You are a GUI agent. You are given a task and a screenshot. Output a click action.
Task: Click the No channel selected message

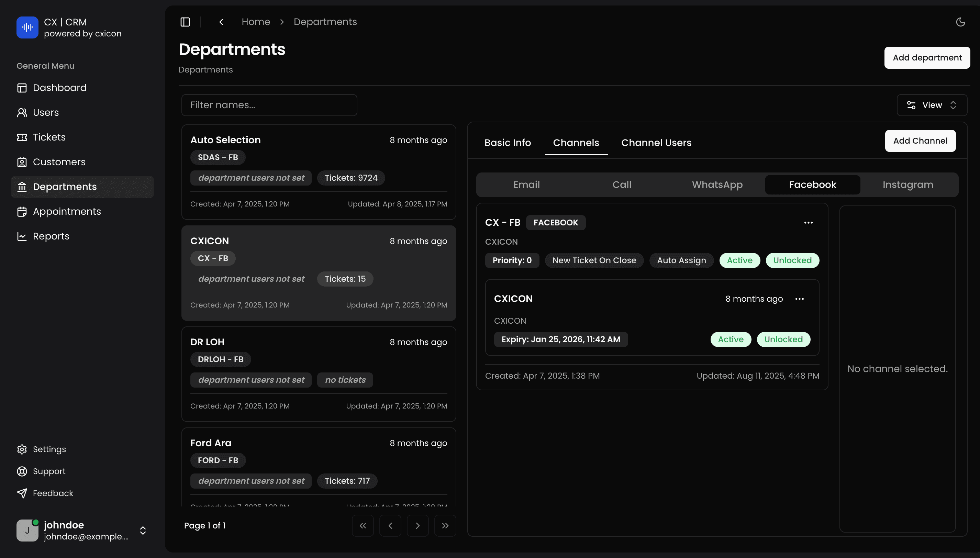(x=897, y=369)
